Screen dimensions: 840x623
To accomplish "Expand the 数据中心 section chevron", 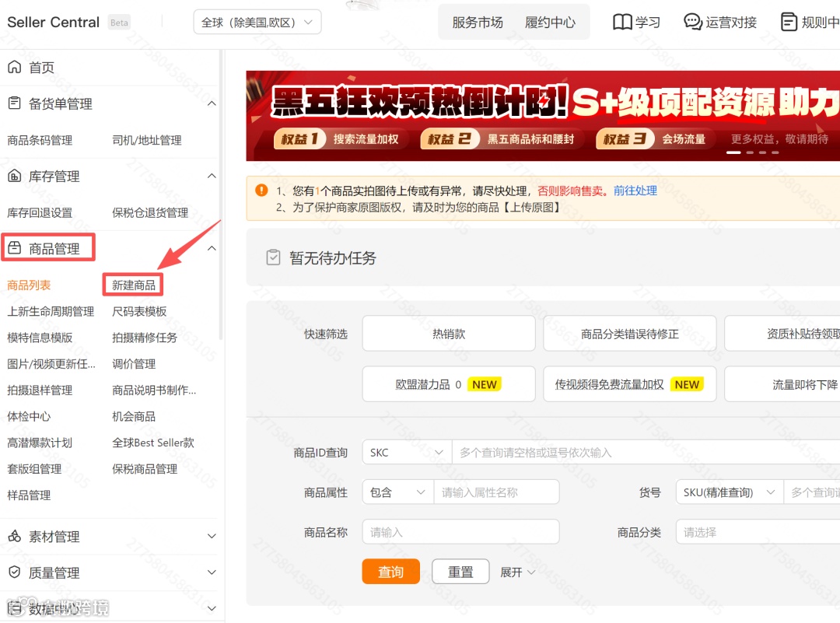I will click(212, 608).
